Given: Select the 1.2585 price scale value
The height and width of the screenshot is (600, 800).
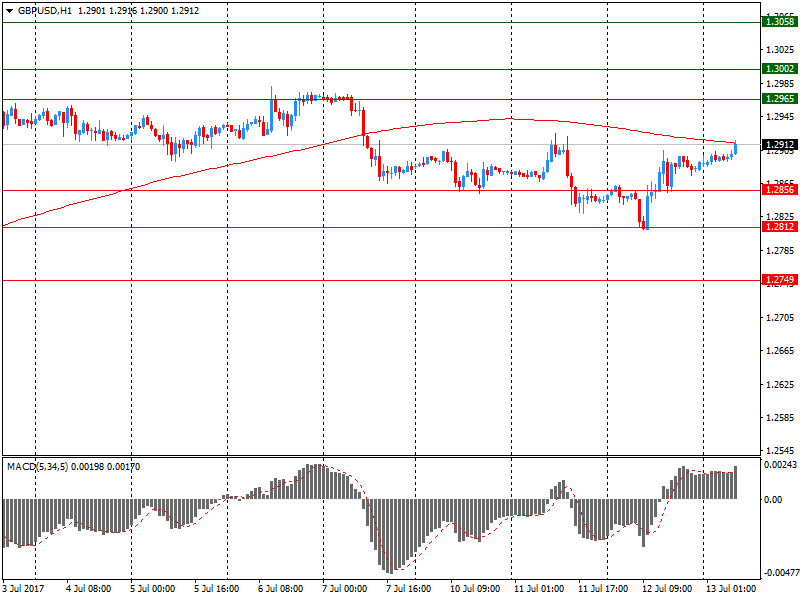Looking at the screenshot, I should (x=780, y=418).
